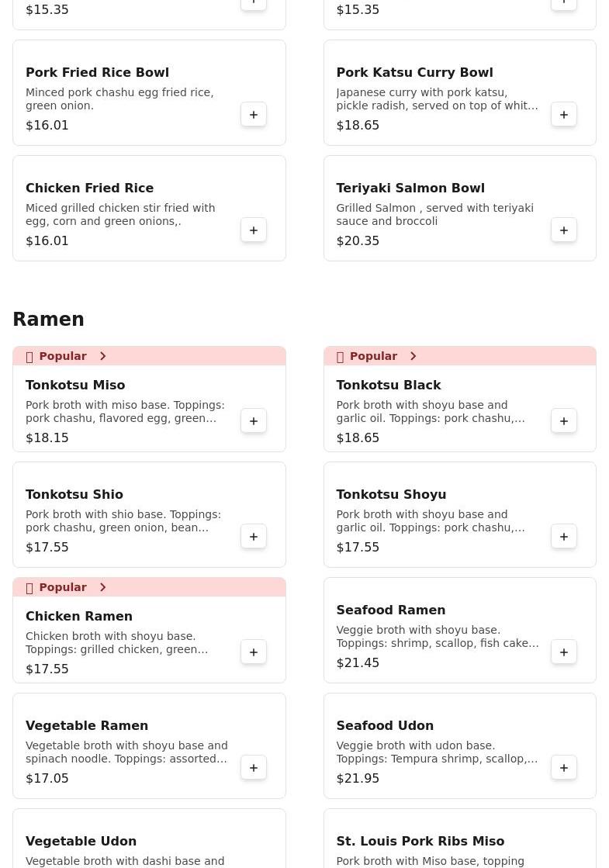Open Tonkotsu Shoyu item title
Image resolution: width=609 pixels, height=868 pixels.
(x=391, y=494)
